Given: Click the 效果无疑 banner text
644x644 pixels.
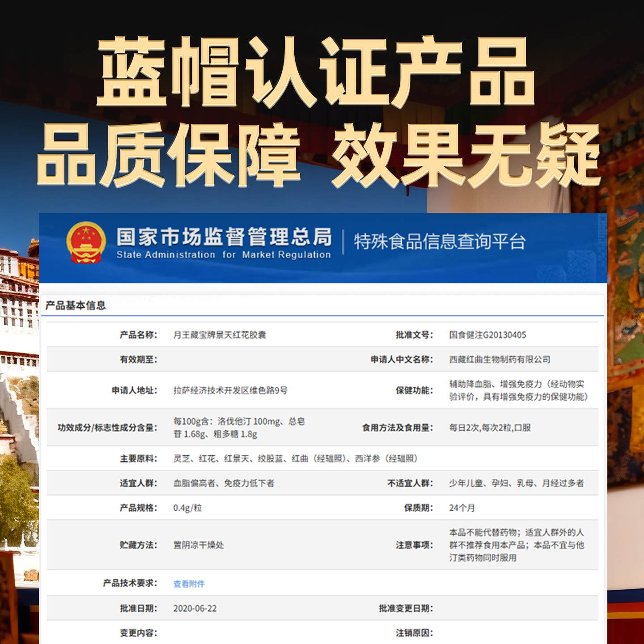Looking at the screenshot, I should coord(466,155).
